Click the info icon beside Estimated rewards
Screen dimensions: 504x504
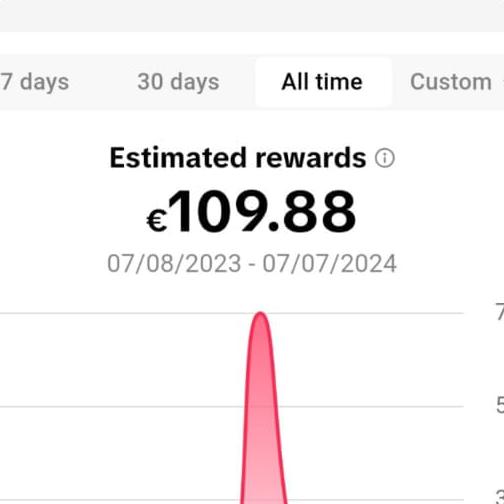[x=385, y=158]
